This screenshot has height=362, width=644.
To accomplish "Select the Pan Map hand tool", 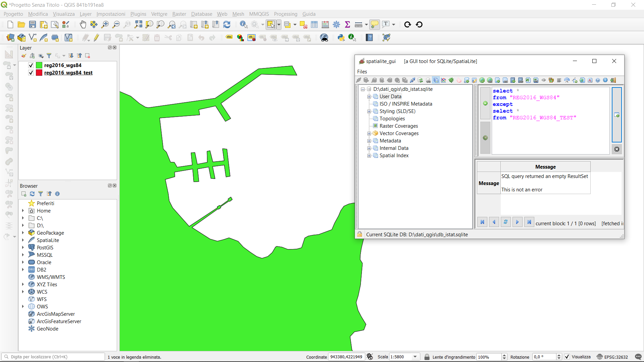I will (83, 24).
